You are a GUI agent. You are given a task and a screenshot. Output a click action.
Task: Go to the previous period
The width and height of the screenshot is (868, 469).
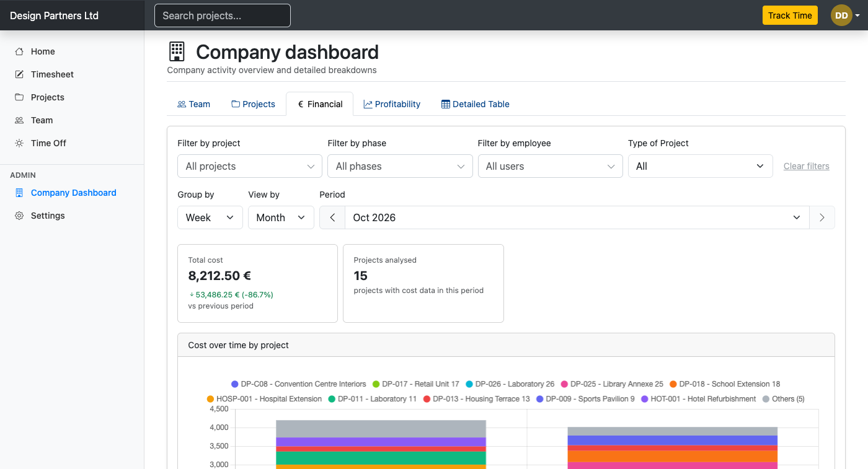tap(332, 217)
